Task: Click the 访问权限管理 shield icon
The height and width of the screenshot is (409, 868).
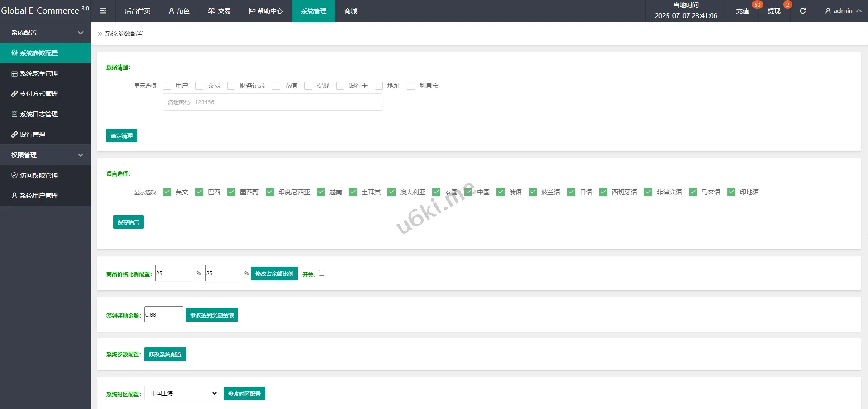Action: 14,175
